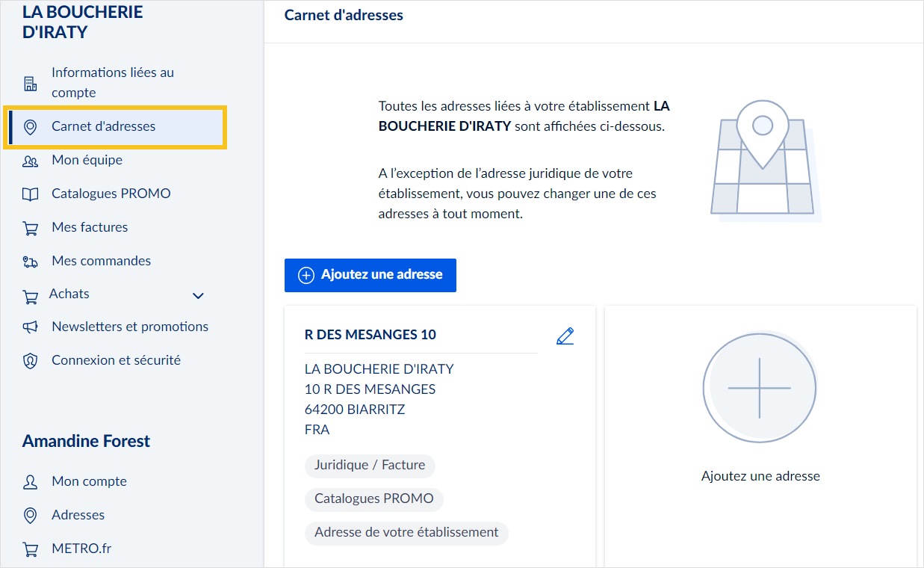Select the open book icon for Catalogues PROMO
Viewport: 924px width, 568px height.
(31, 194)
